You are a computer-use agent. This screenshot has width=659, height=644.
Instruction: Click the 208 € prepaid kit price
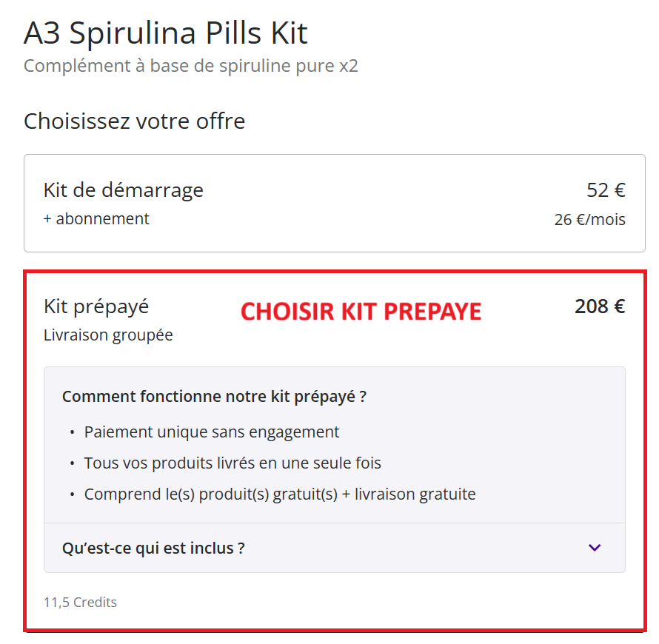599,306
